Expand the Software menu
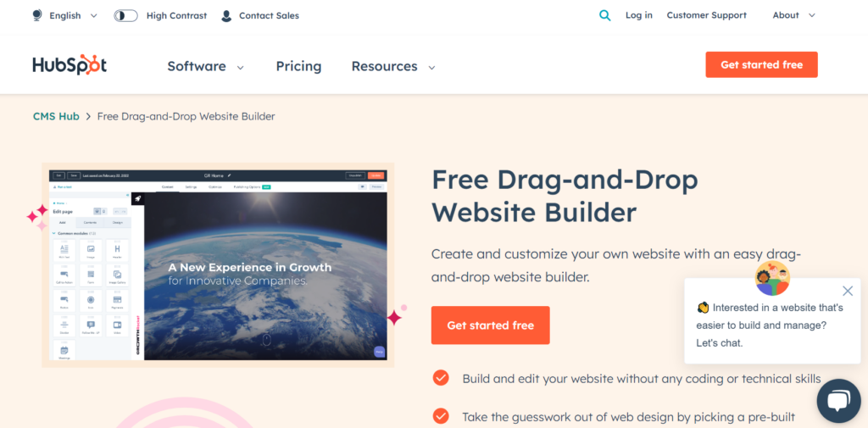The width and height of the screenshot is (868, 428). [x=205, y=66]
